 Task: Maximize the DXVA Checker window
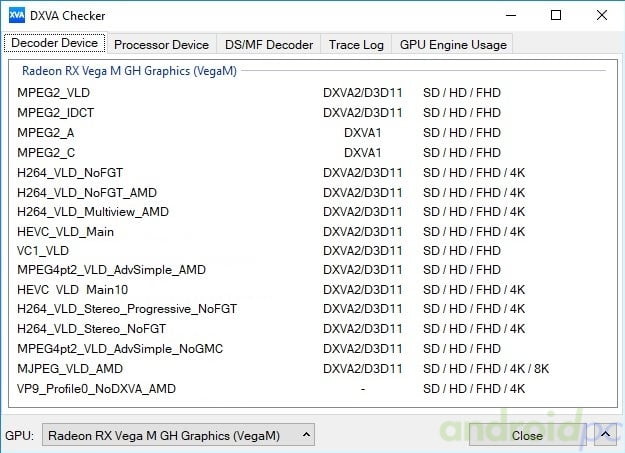point(556,16)
